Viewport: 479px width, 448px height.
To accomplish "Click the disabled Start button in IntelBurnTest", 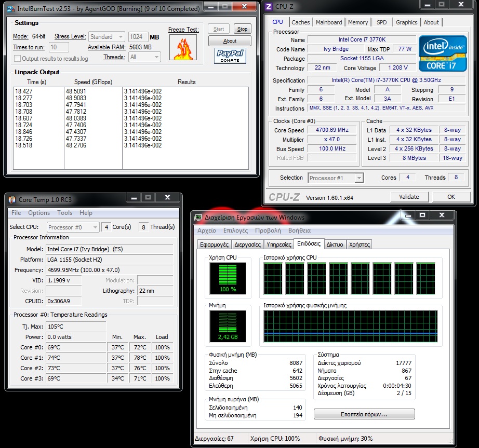I will click(x=219, y=29).
